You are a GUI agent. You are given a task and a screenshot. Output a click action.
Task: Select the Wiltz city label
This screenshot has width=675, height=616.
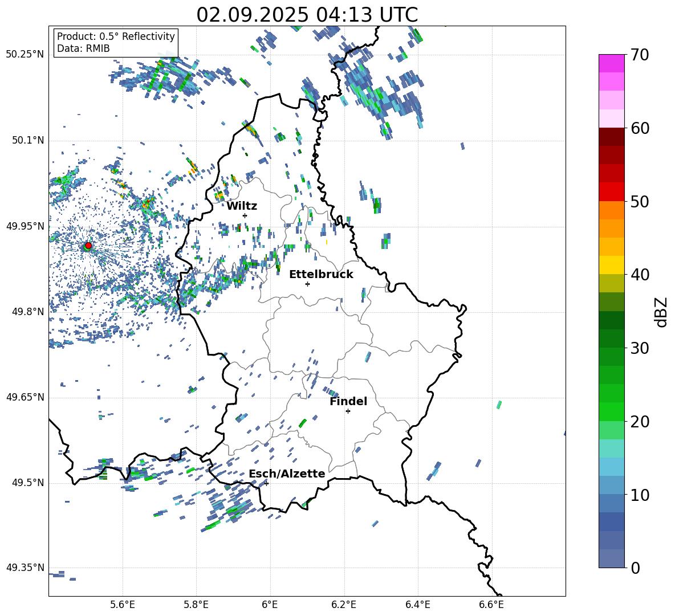(x=242, y=206)
